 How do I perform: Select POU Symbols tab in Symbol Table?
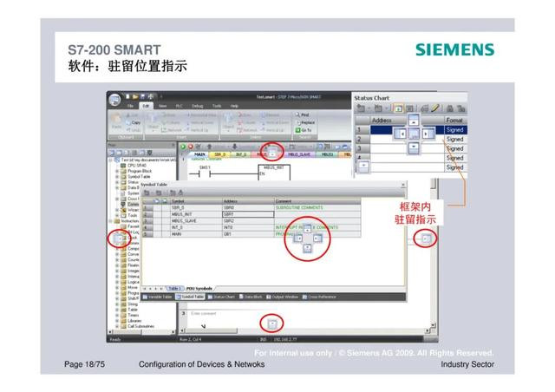pyautogui.click(x=199, y=289)
